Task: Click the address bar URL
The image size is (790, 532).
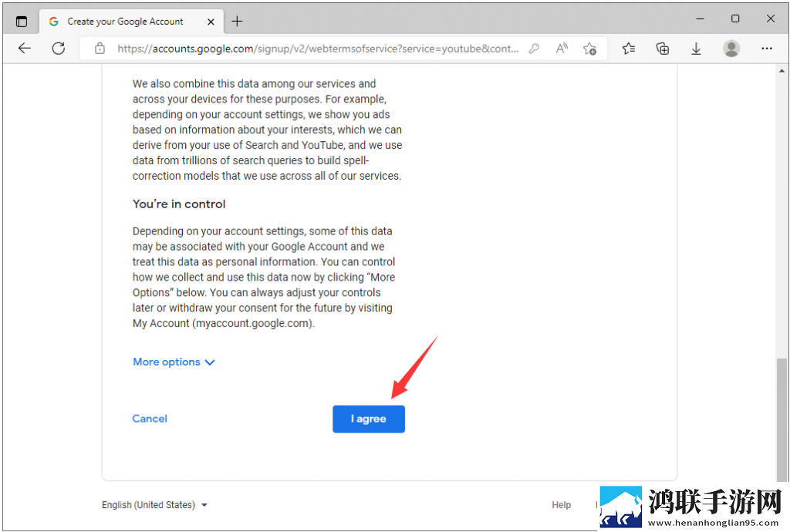Action: coord(317,49)
